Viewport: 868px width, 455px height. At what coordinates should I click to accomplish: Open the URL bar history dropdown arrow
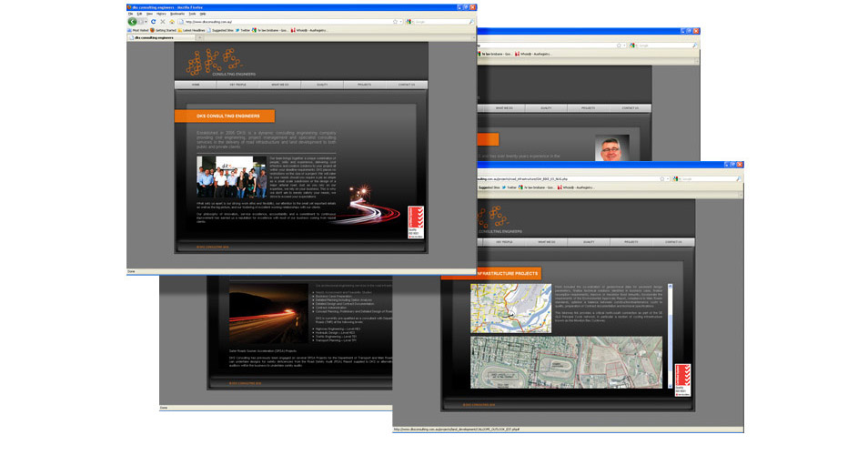tap(401, 21)
